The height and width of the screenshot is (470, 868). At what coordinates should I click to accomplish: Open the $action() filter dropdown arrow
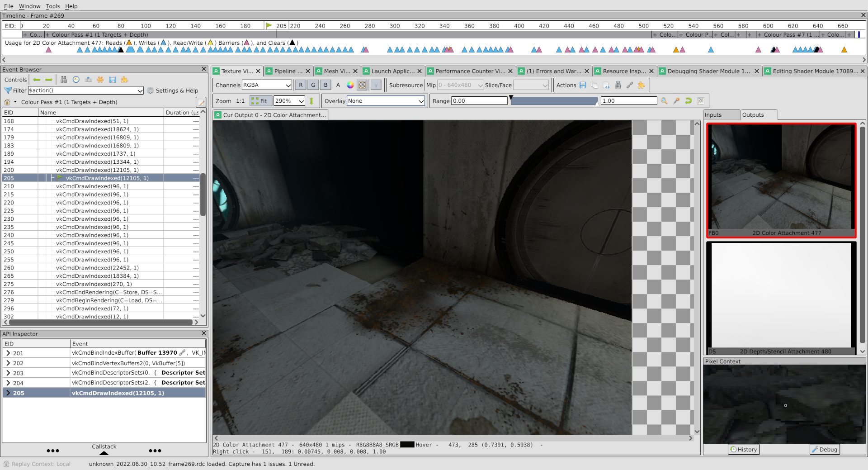140,90
